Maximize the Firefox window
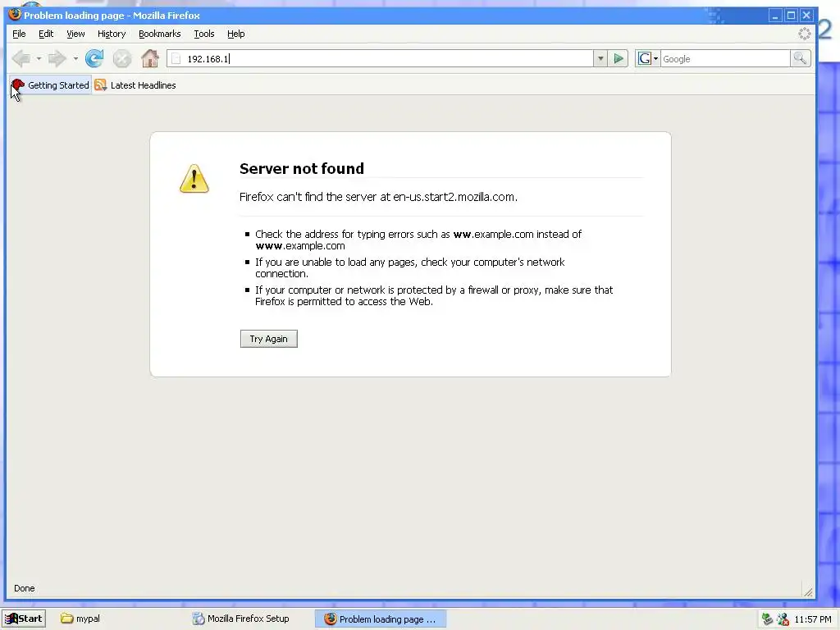 pyautogui.click(x=791, y=16)
